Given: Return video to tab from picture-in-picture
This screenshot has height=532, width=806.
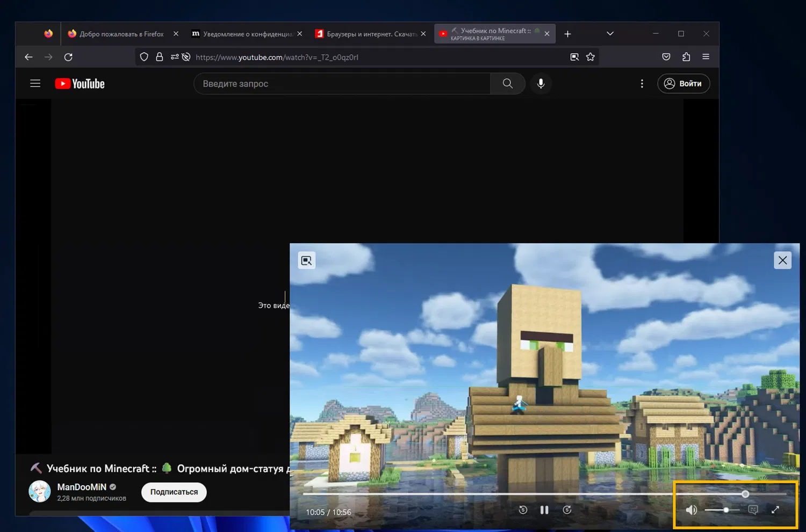Looking at the screenshot, I should point(307,260).
